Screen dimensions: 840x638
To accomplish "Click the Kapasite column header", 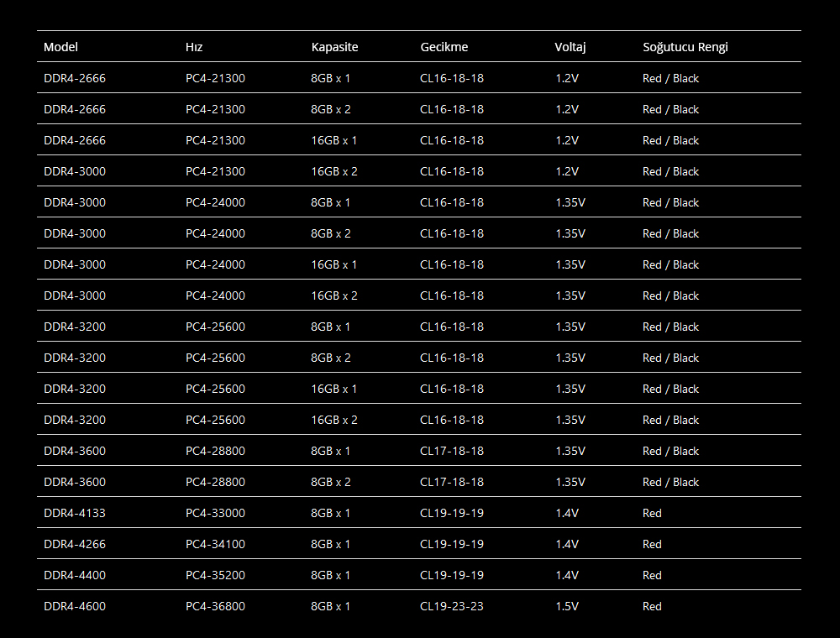I will point(334,47).
